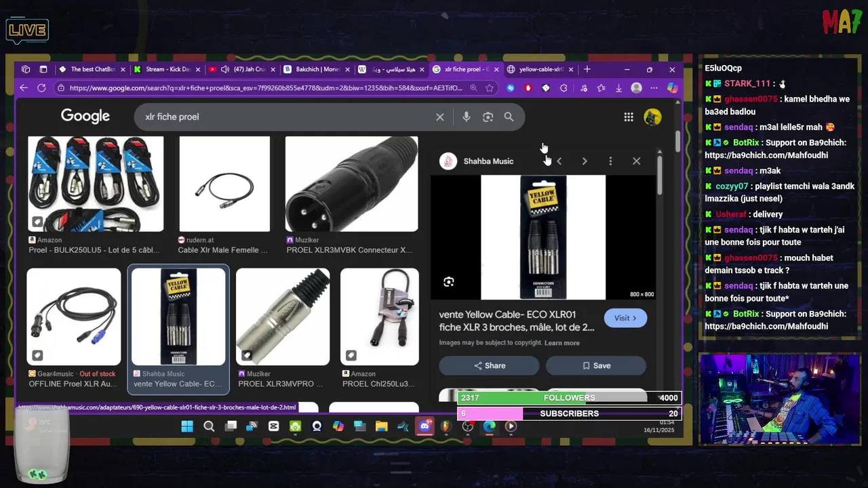The width and height of the screenshot is (868, 488).
Task: Click the large Yellow Cable preview image
Action: [x=543, y=237]
